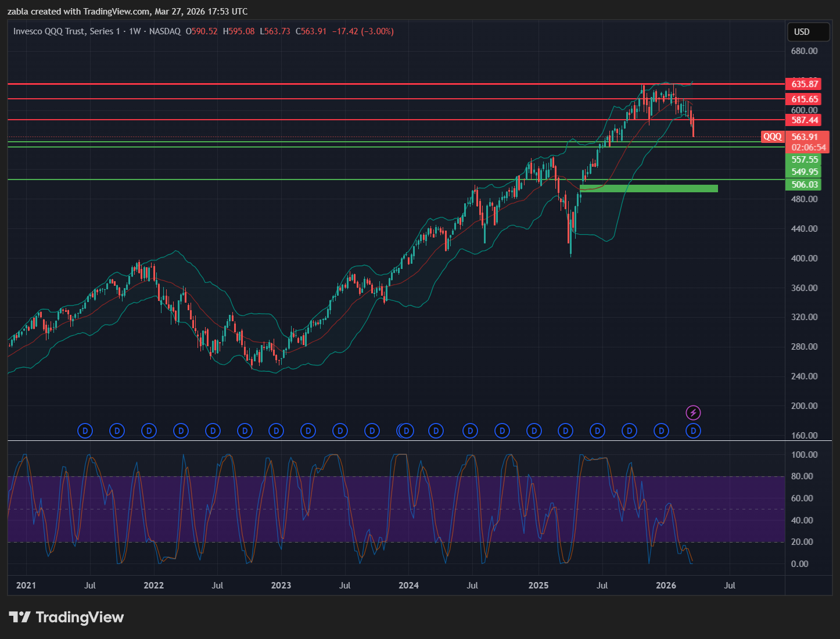This screenshot has height=639, width=840.
Task: Click the 587.44 red price label
Action: pyautogui.click(x=804, y=120)
